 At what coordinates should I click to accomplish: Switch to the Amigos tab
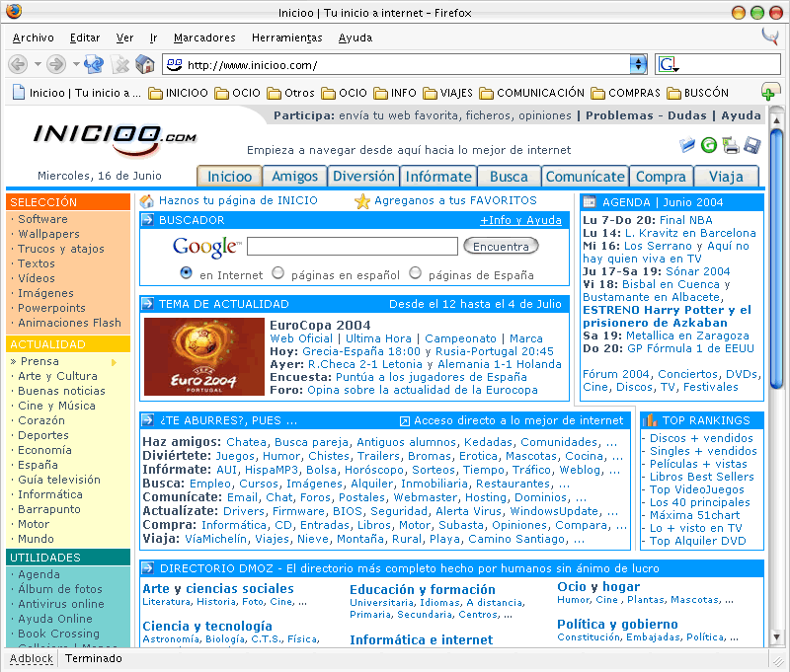294,177
